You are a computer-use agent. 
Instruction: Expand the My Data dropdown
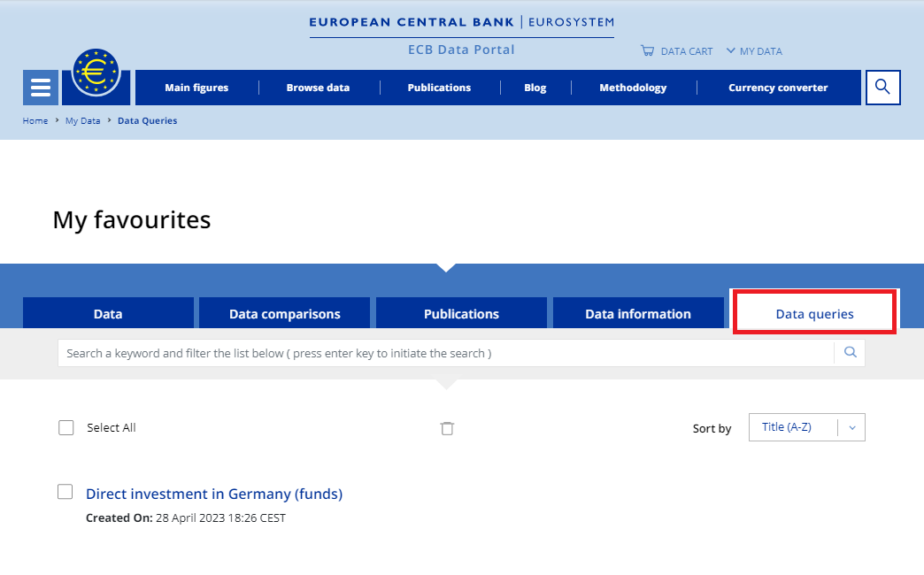[754, 51]
